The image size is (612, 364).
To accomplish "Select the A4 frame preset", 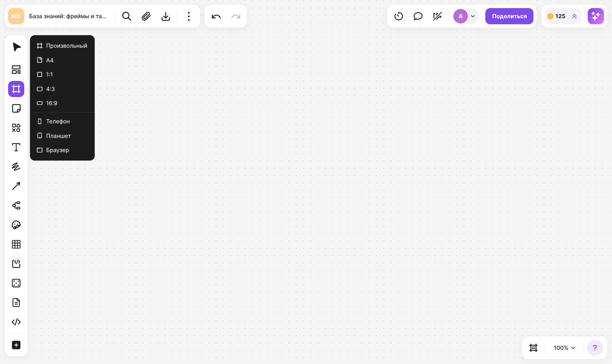I will pyautogui.click(x=62, y=60).
